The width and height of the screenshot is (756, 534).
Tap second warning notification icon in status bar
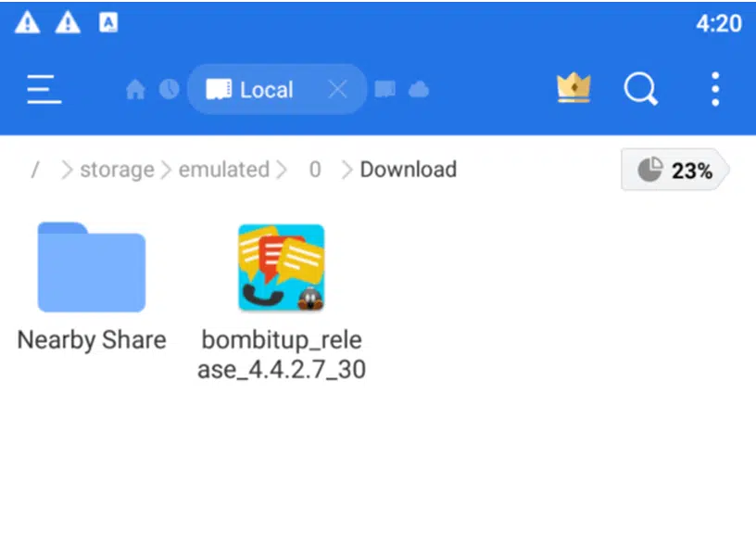tap(68, 22)
